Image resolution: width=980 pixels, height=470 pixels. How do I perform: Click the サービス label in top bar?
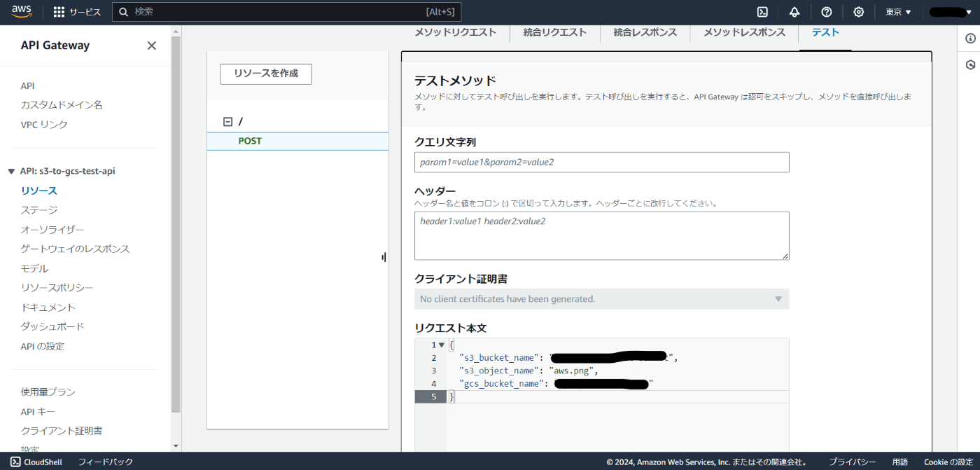(x=85, y=12)
